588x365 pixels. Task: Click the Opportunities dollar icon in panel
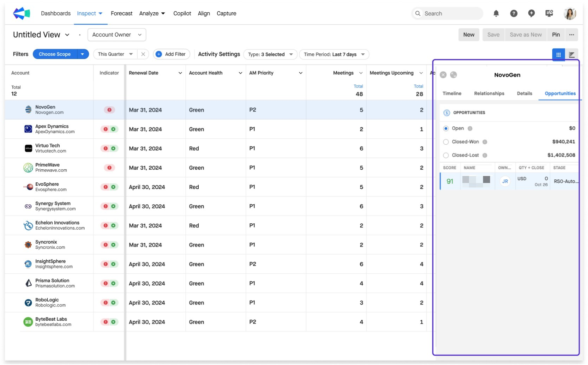click(447, 113)
